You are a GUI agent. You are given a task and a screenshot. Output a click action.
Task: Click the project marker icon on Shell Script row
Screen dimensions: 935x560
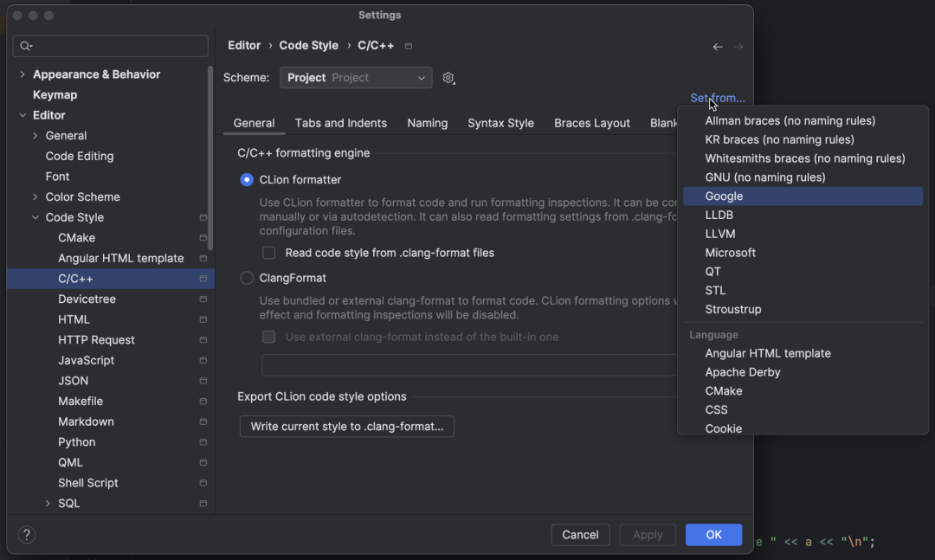pyautogui.click(x=203, y=483)
